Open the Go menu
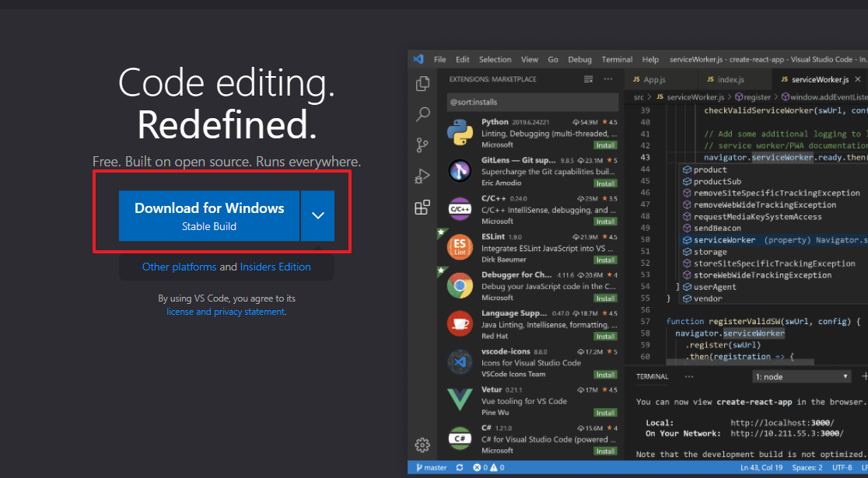 553,59
